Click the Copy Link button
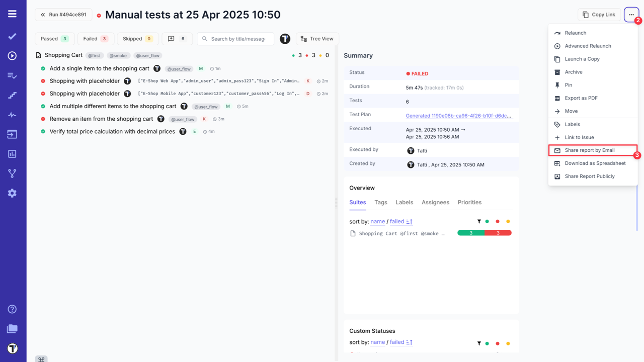Viewport: 644px width, 362px height. (599, 14)
